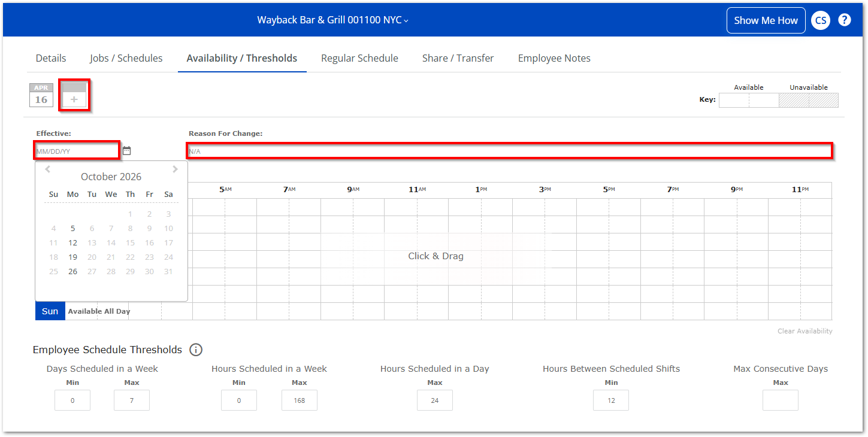This screenshot has width=868, height=437.
Task: Edit Days Scheduled in a Week Max field
Action: click(132, 400)
